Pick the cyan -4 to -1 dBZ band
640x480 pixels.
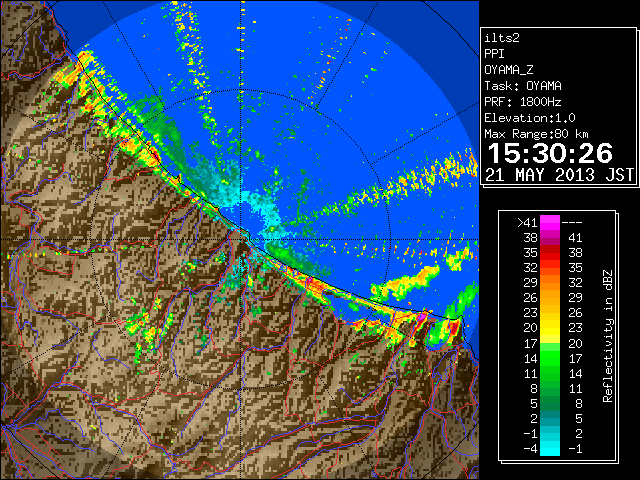550,449
